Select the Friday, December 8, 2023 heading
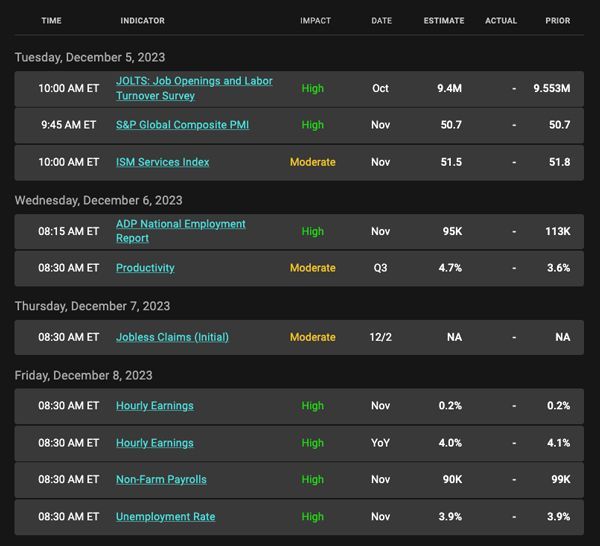 point(83,375)
